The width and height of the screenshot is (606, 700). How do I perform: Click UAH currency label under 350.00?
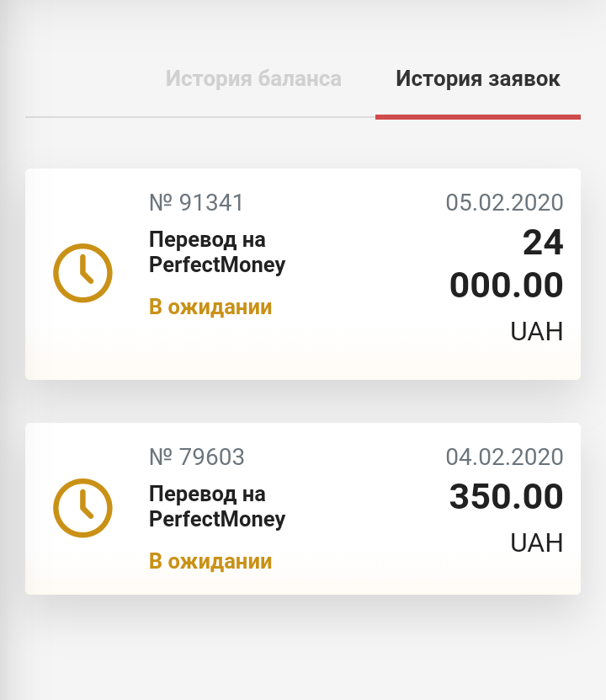(x=537, y=542)
